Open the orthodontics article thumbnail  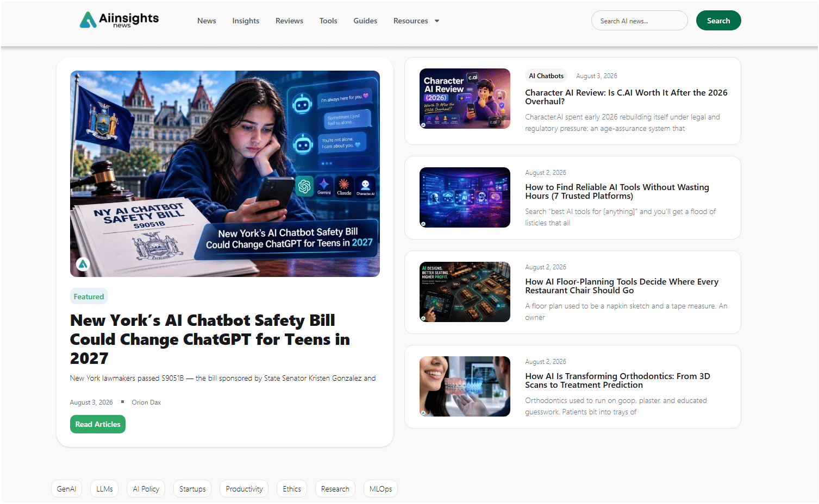pyautogui.click(x=465, y=386)
